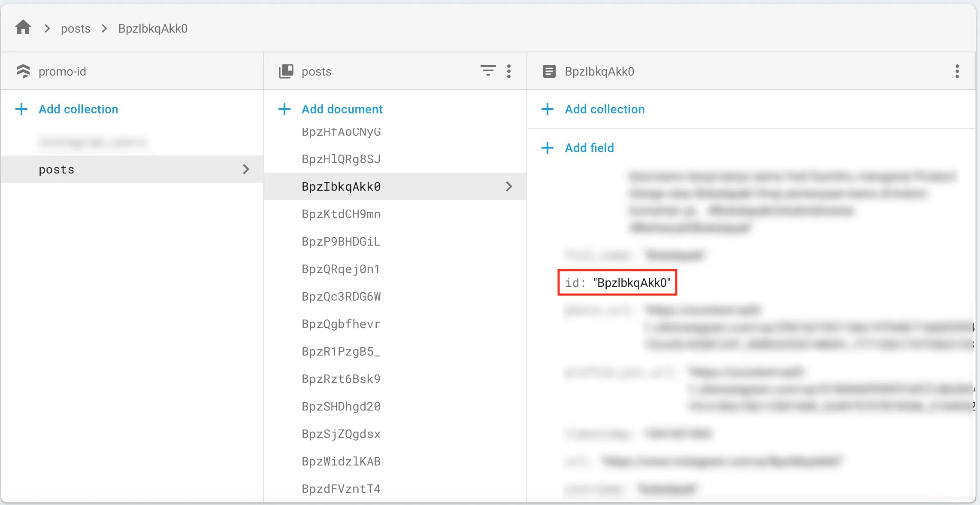Navigate to posts in the breadcrumb
The width and height of the screenshot is (980, 505).
(76, 28)
